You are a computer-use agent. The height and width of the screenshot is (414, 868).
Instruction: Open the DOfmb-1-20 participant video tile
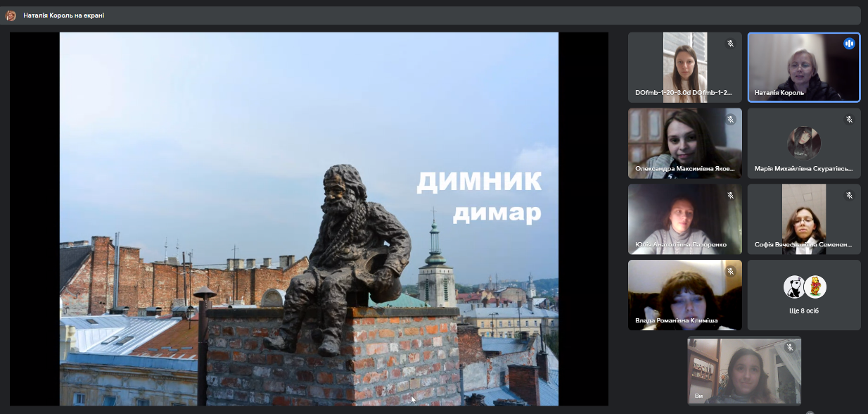[x=685, y=68]
